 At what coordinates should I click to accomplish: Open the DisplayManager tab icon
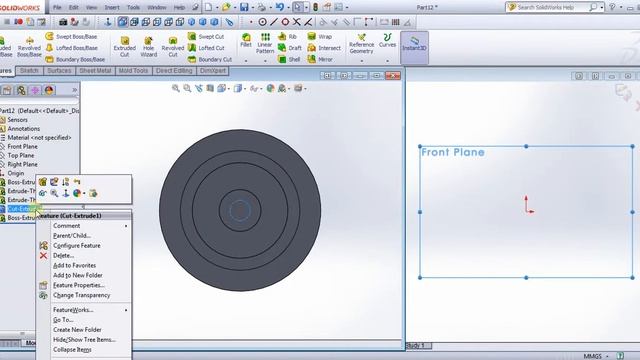click(49, 90)
